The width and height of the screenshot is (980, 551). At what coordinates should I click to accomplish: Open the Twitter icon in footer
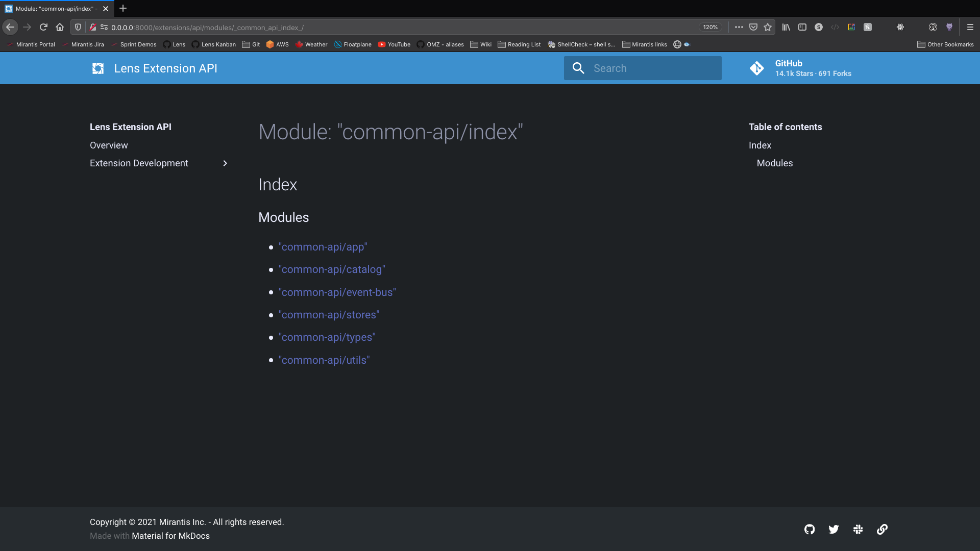[x=834, y=529]
